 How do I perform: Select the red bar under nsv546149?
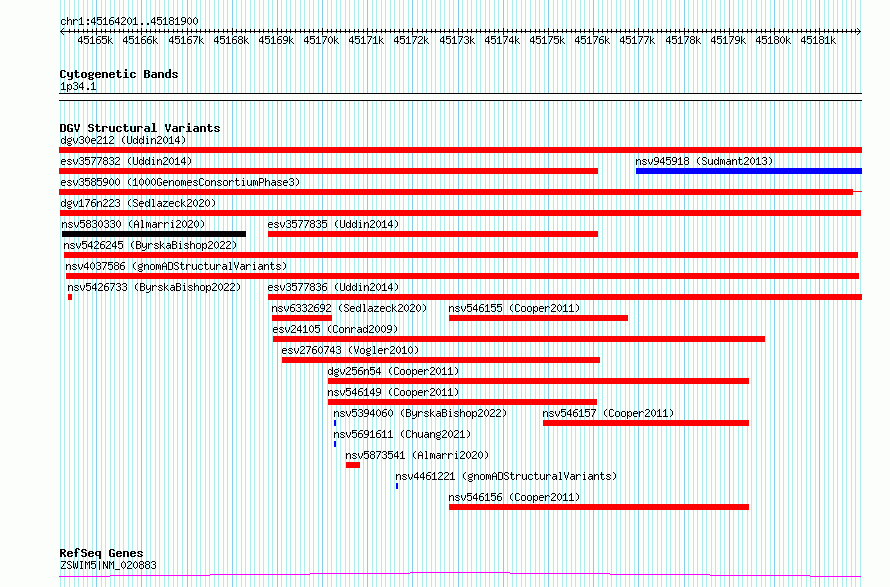(x=462, y=402)
